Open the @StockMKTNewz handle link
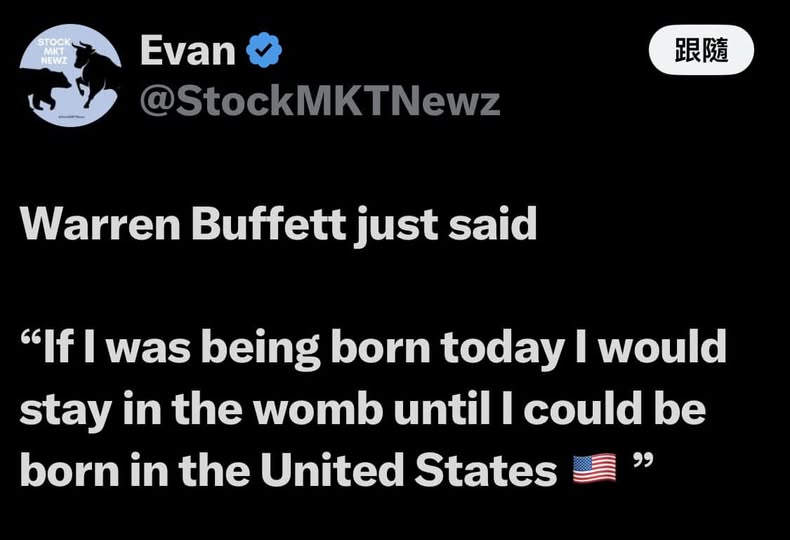The height and width of the screenshot is (540, 790). (319, 101)
